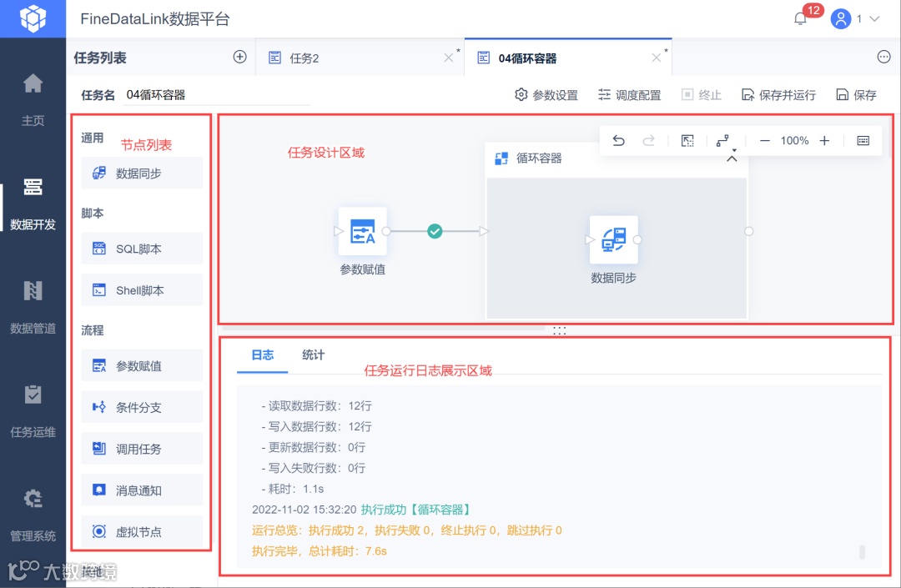Screen dimensions: 901x588
Task: Click the 100% zoom level value
Action: point(795,141)
